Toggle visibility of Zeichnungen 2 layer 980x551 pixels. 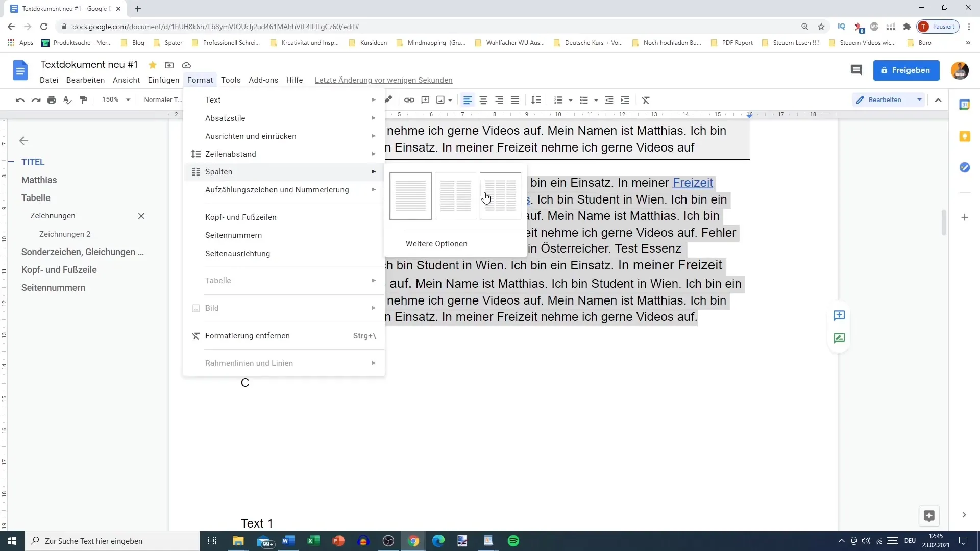point(141,215)
